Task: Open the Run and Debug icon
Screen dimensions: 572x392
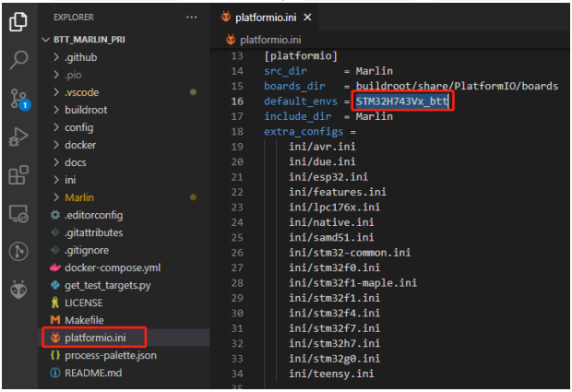Action: point(18,137)
